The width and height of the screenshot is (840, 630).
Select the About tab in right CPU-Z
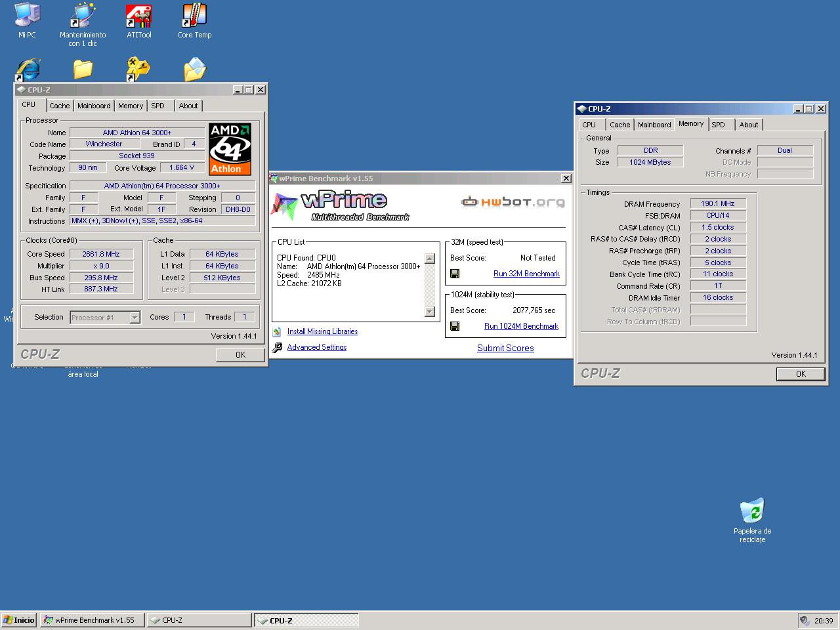tap(749, 125)
